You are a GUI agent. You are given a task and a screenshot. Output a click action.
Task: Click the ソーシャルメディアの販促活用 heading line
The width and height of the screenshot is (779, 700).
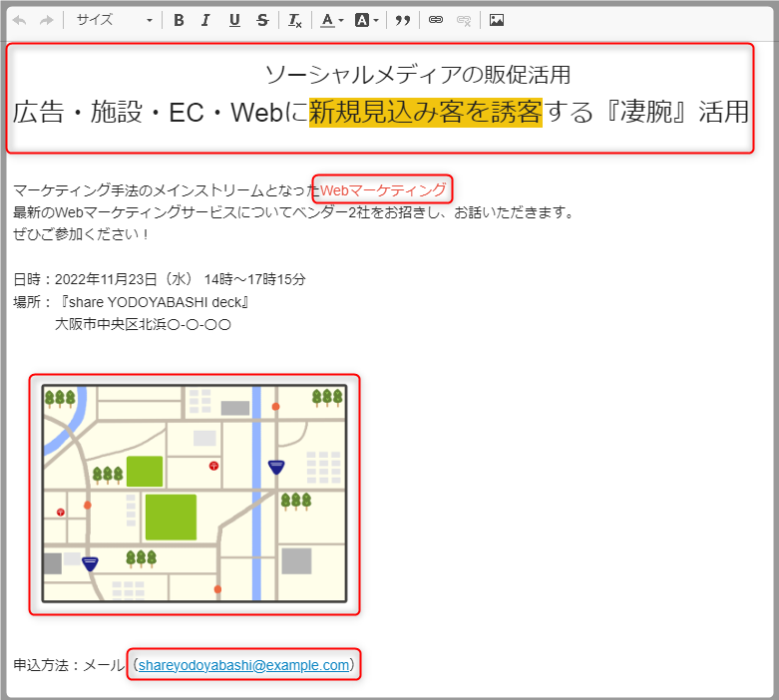pos(417,75)
